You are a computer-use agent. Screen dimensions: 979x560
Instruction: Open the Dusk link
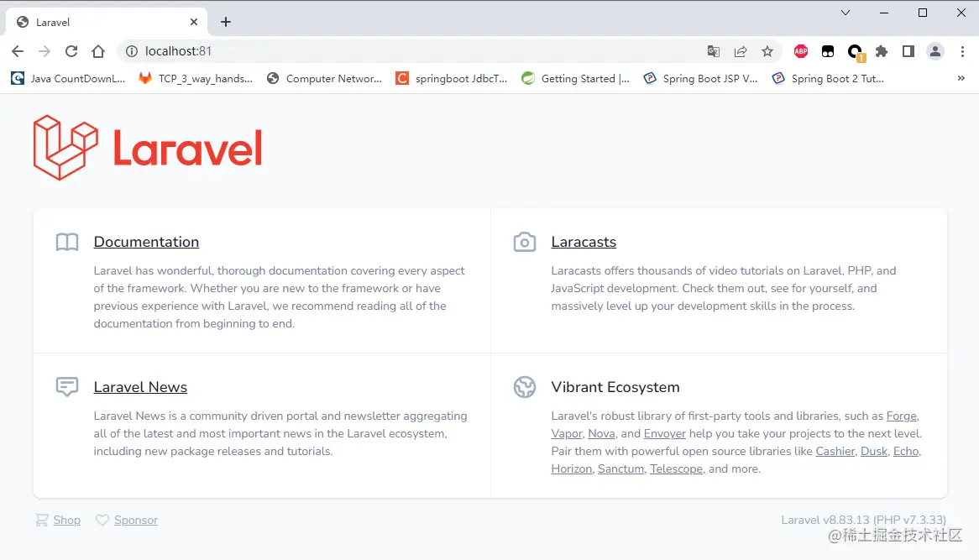873,451
